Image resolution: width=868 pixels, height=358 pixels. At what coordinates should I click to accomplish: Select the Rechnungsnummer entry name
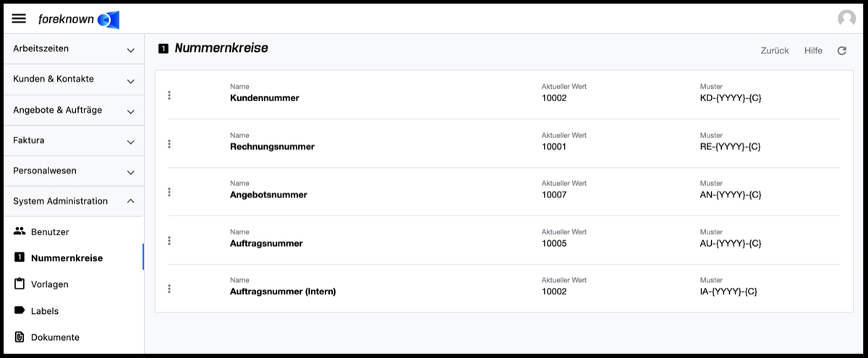pos(272,146)
